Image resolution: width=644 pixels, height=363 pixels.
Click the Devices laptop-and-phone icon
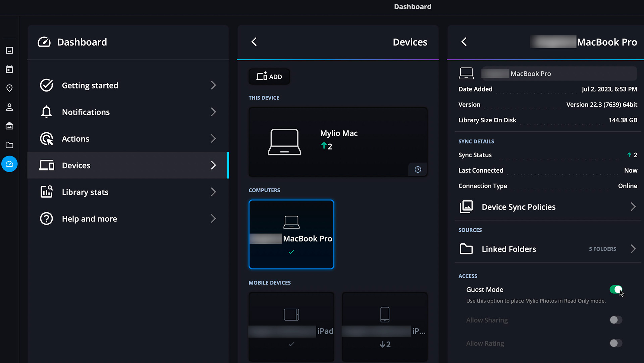click(x=46, y=165)
